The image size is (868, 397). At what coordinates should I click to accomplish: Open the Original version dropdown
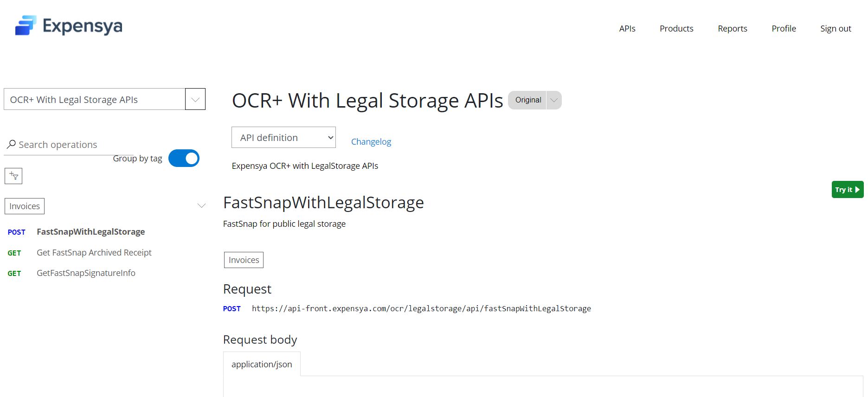pyautogui.click(x=554, y=100)
